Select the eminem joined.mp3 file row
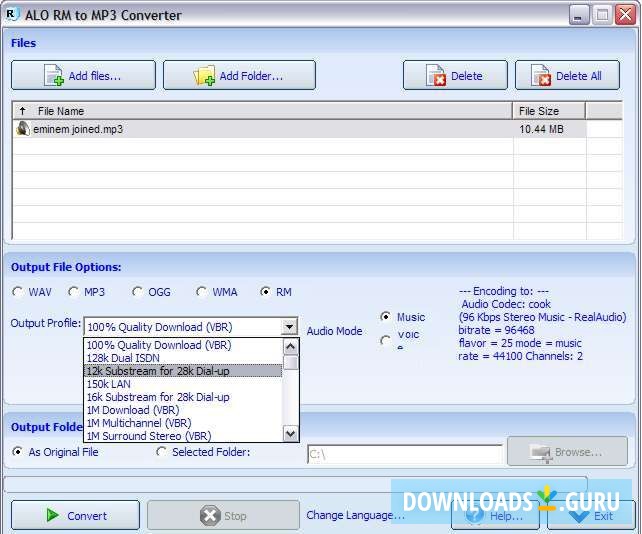The height and width of the screenshot is (534, 642). pos(300,129)
